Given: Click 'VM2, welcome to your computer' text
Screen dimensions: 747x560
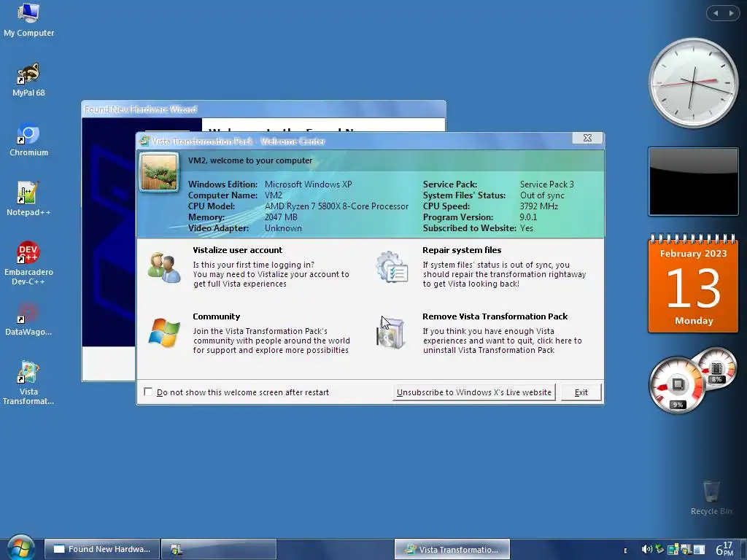Looking at the screenshot, I should click(250, 160).
